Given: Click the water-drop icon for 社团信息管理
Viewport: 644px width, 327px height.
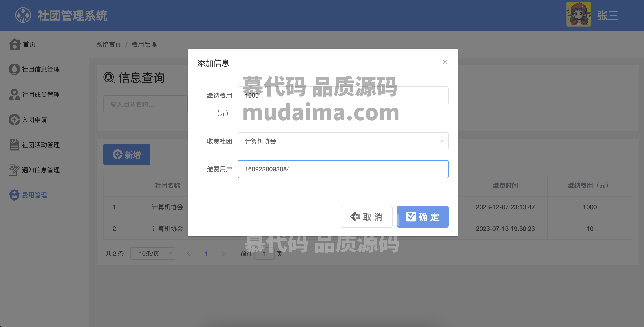Looking at the screenshot, I should pos(14,69).
